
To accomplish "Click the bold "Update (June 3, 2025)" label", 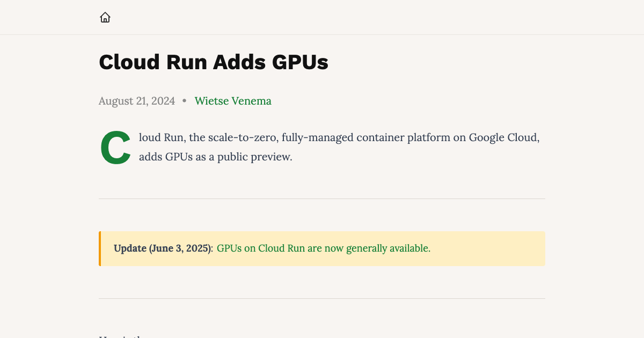I will [162, 248].
